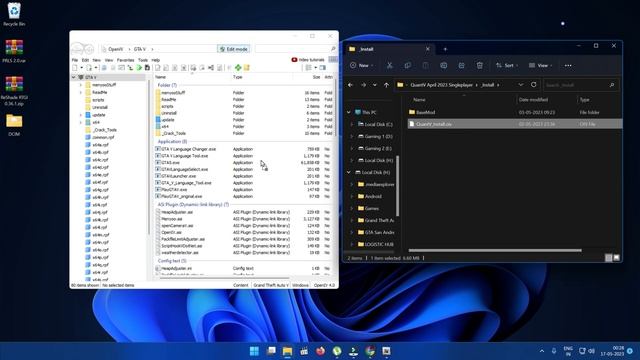The height and width of the screenshot is (360, 640).
Task: Click the green arrows icon in OpenIV toolbar
Action: (238, 68)
